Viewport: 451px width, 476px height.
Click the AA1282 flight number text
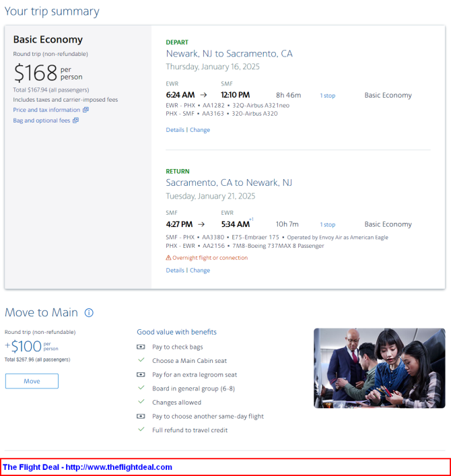(213, 105)
